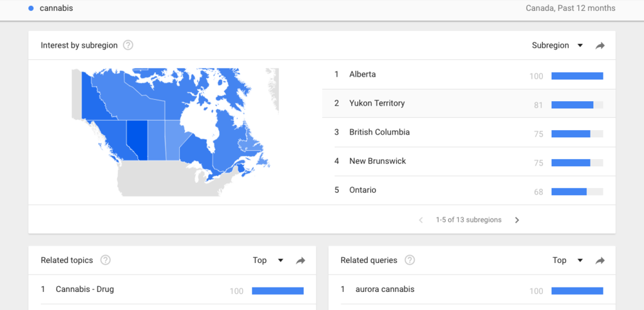Image resolution: width=644 pixels, height=310 pixels.
Task: Click British Columbia in the ranking
Action: (x=379, y=132)
